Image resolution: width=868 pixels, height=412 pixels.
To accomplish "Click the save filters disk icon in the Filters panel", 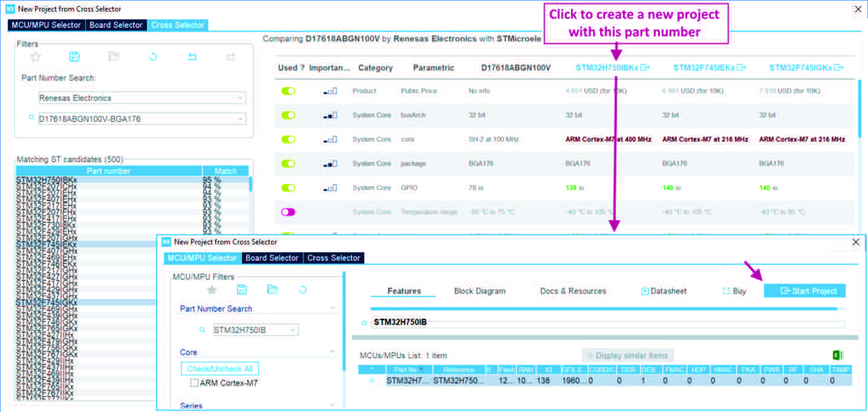I will click(74, 57).
